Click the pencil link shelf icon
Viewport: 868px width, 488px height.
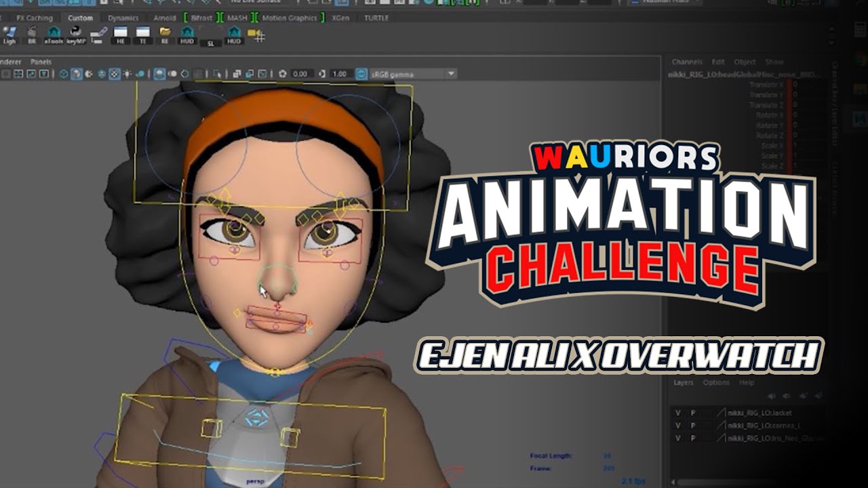tap(98, 35)
